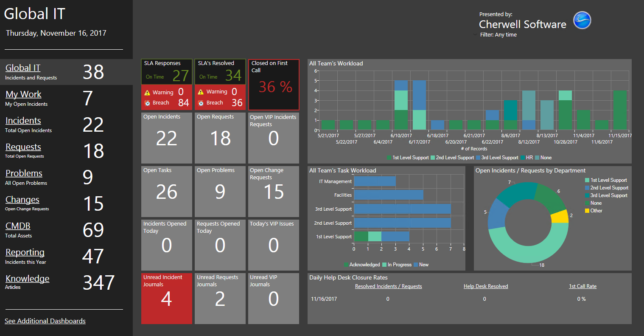Click the IT Management bar in task workload
Screen dimensions: 644x336
(375, 181)
